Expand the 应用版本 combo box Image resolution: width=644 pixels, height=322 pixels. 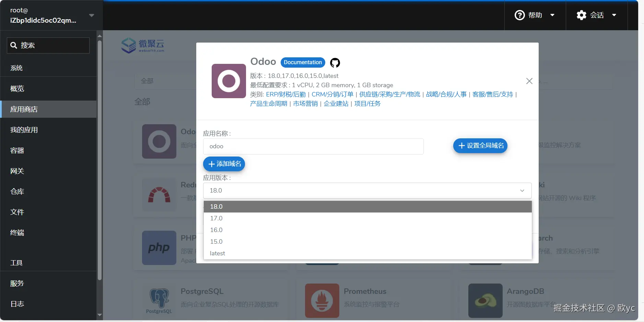367,191
